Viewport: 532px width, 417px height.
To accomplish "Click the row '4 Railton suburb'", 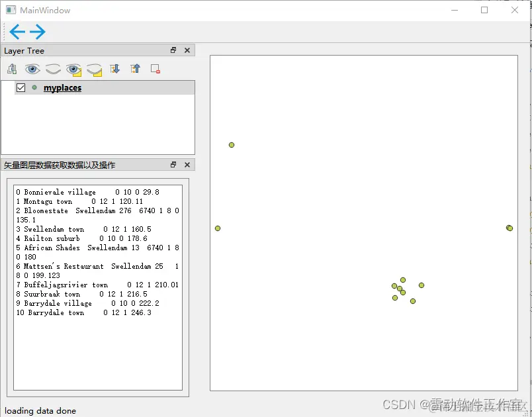I will point(81,238).
